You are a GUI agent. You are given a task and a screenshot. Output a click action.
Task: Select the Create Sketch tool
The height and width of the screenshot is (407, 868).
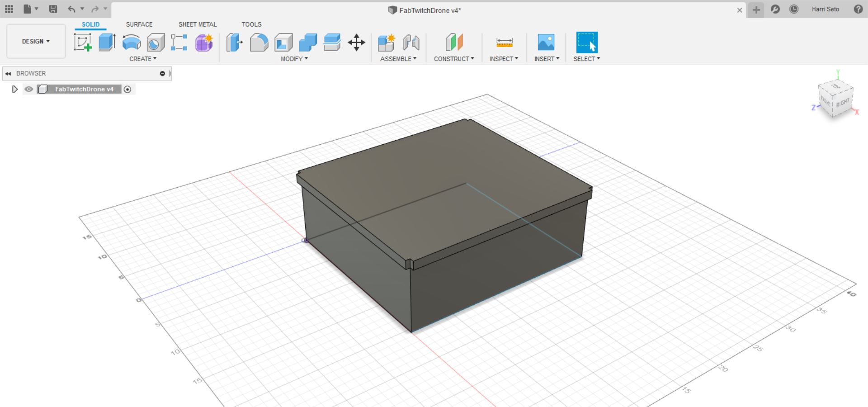(83, 43)
